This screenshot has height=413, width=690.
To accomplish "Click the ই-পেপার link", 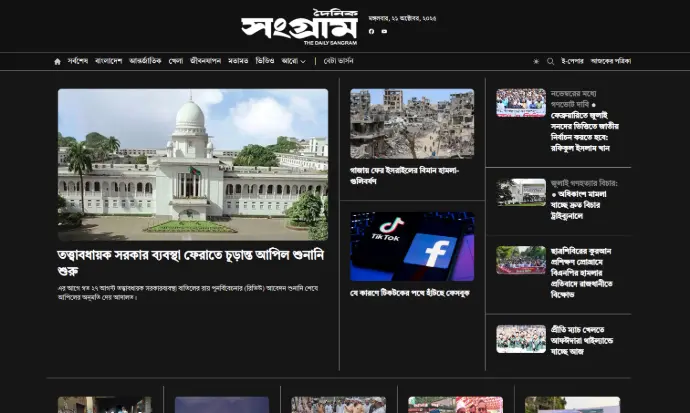I will coord(572,61).
